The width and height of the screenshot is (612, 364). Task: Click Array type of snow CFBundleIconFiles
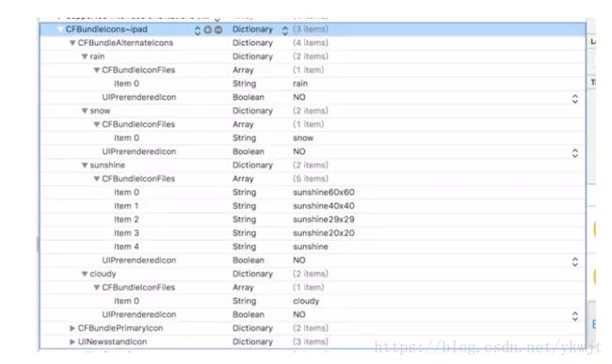[243, 125]
